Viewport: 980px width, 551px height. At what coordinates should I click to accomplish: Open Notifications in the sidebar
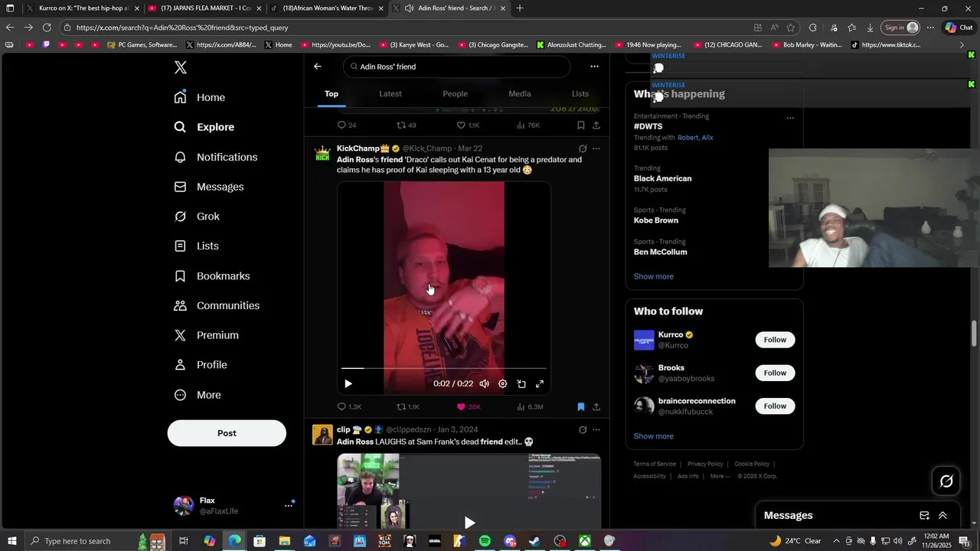tap(216, 157)
